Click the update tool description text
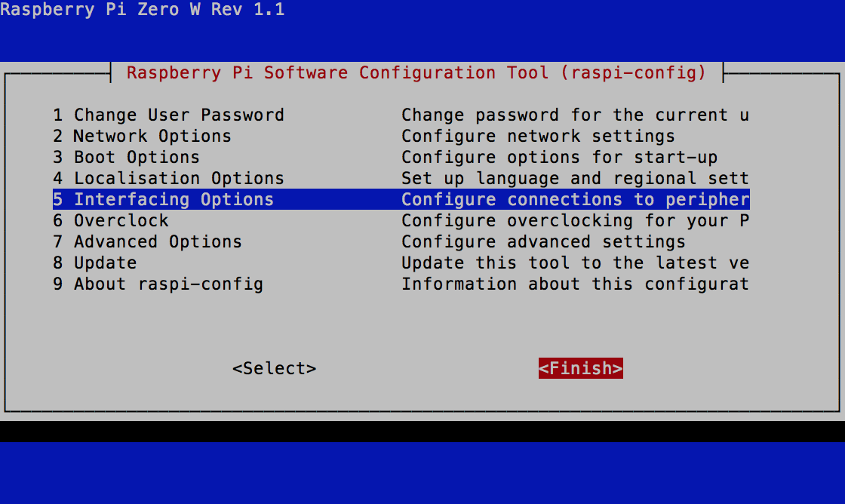845x504 pixels. [x=575, y=263]
